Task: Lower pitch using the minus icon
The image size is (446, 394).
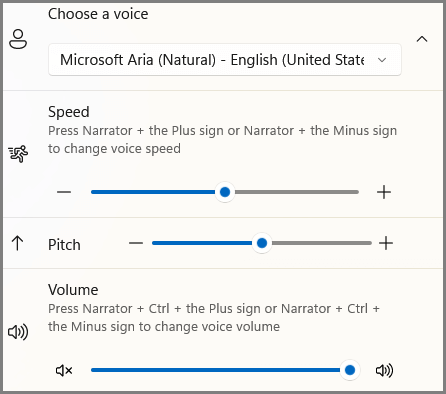Action: point(136,243)
